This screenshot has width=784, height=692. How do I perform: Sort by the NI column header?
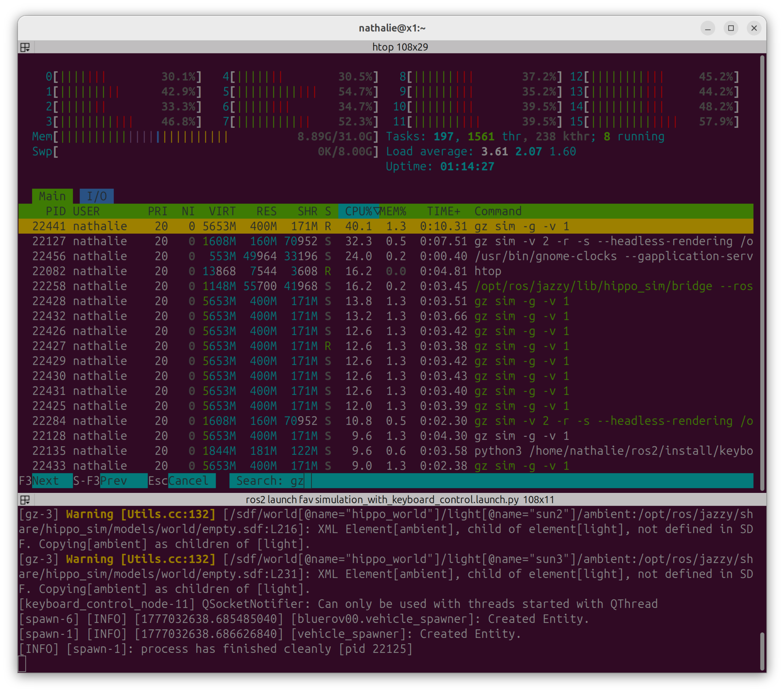click(188, 211)
